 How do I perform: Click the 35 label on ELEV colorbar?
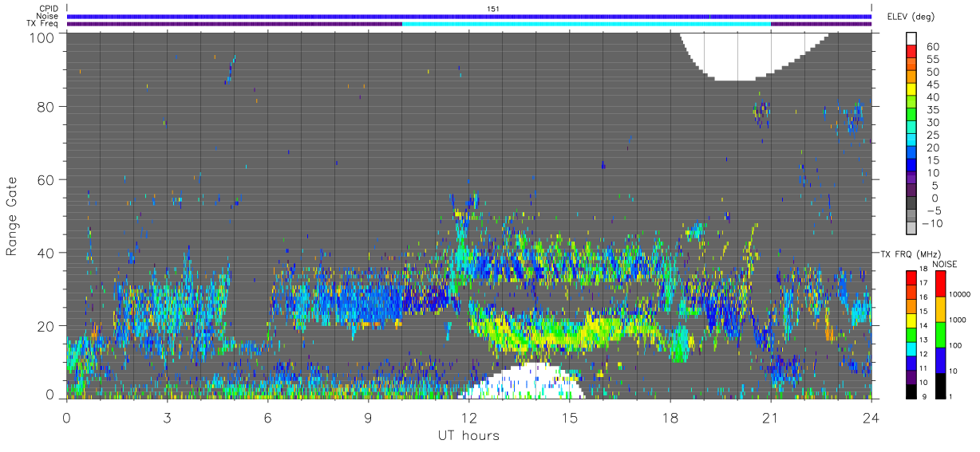(x=934, y=109)
